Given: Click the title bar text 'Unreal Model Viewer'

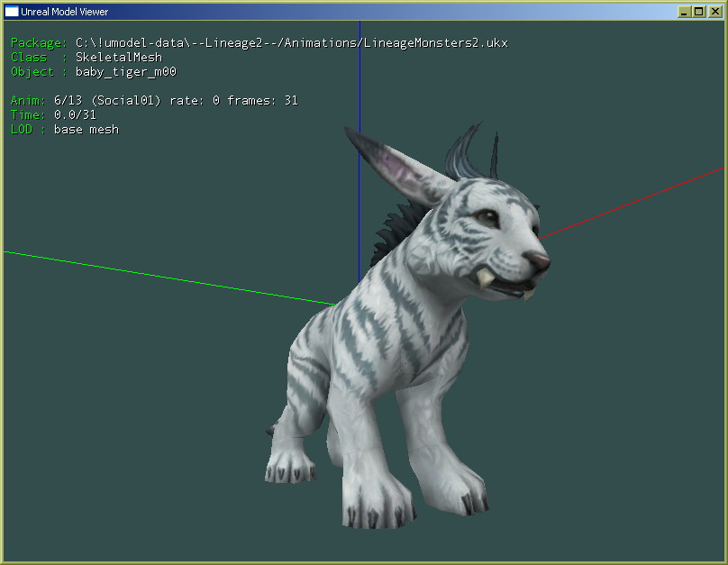Looking at the screenshot, I should (x=64, y=12).
